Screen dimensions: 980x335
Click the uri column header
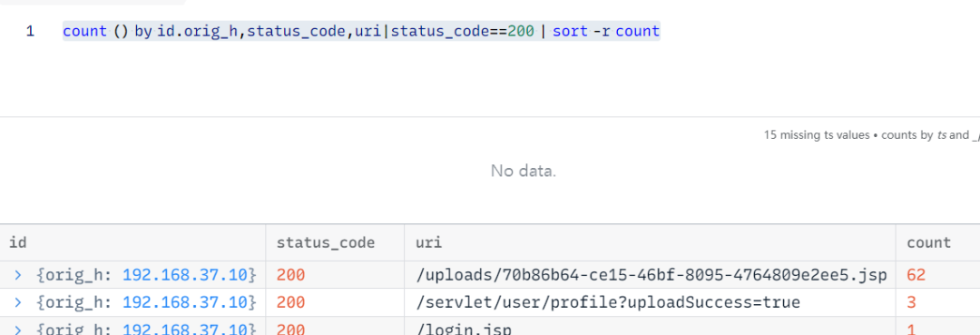(428, 242)
